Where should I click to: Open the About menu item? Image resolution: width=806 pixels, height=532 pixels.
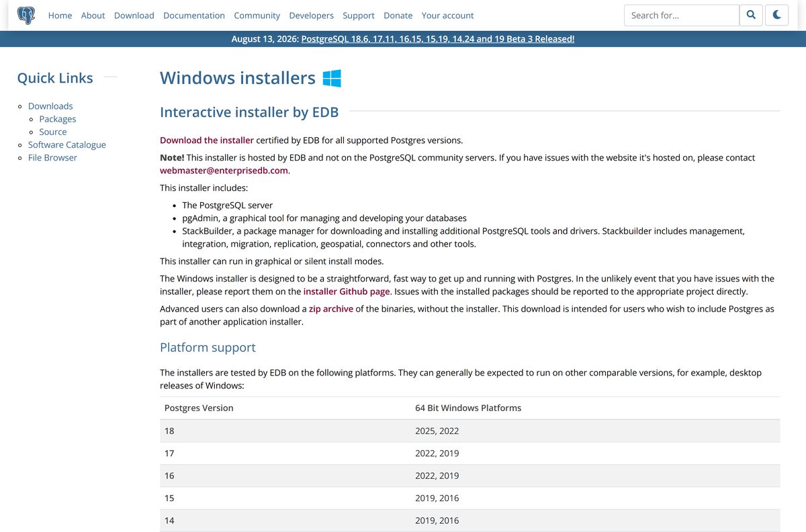[93, 15]
